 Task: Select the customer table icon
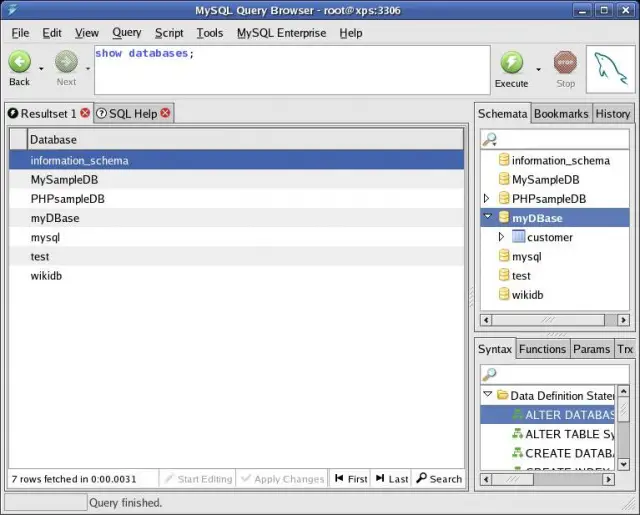518,237
